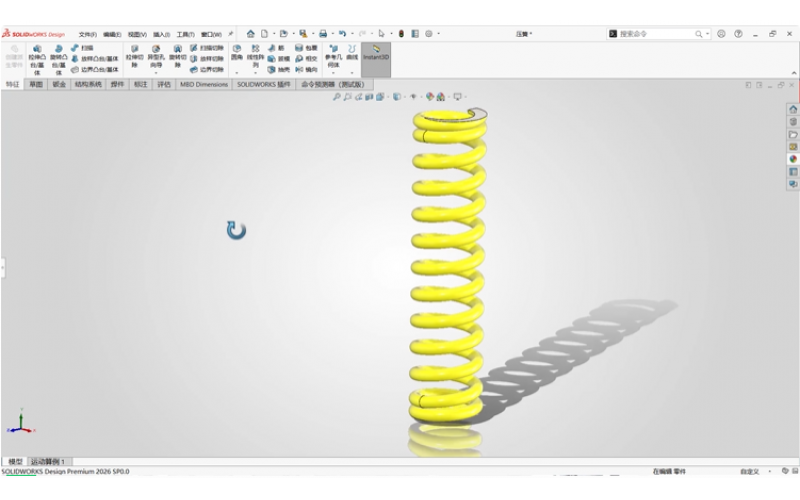Image resolution: width=800 pixels, height=500 pixels.
Task: Switch to the 草图 ribbon tab
Action: (36, 84)
